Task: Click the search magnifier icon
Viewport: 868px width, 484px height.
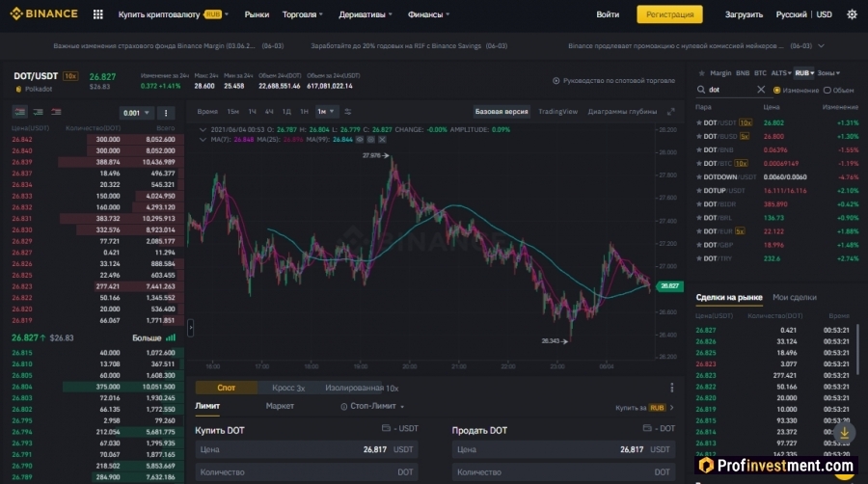Action: click(x=701, y=90)
